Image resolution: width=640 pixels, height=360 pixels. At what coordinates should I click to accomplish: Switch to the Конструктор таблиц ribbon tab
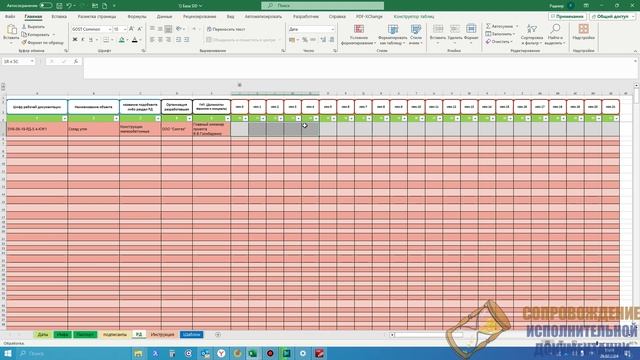coord(414,17)
